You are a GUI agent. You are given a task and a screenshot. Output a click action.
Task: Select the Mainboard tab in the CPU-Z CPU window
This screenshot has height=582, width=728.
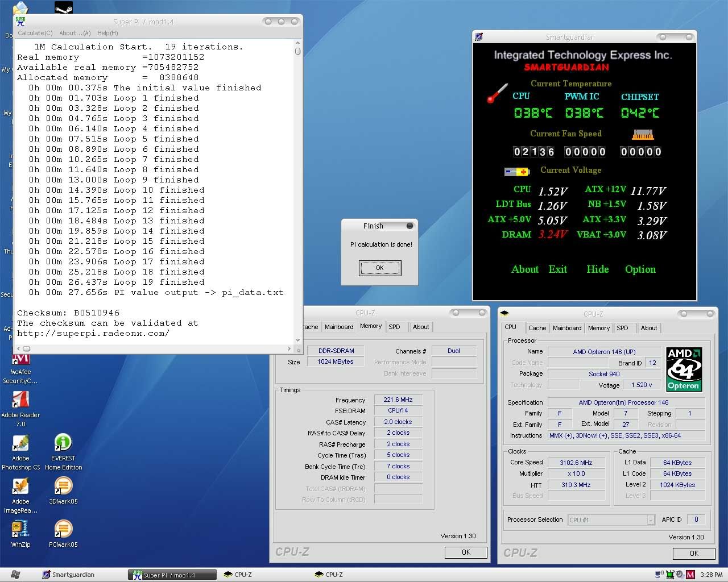tap(567, 328)
